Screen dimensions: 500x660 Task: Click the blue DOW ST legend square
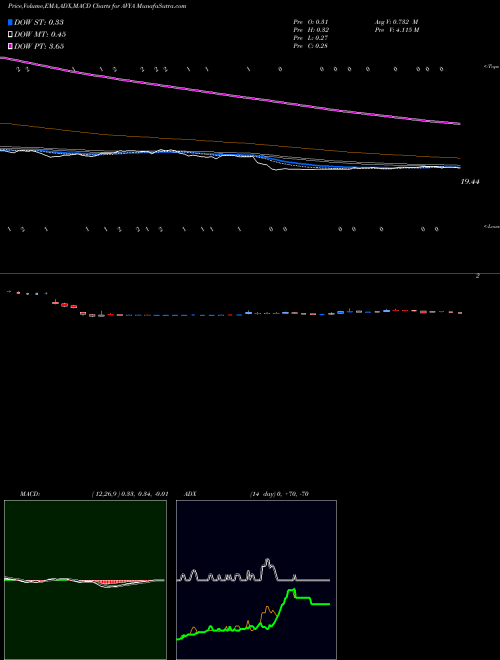(11, 22)
